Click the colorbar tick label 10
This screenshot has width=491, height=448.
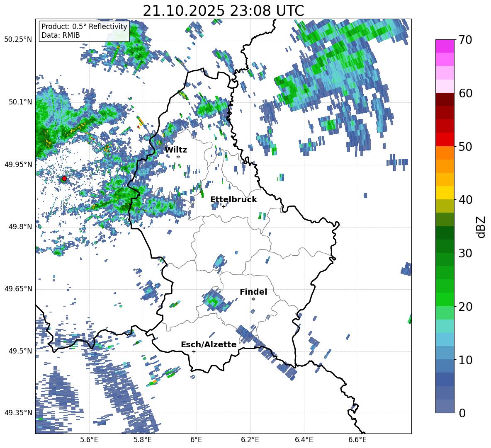[x=465, y=360]
